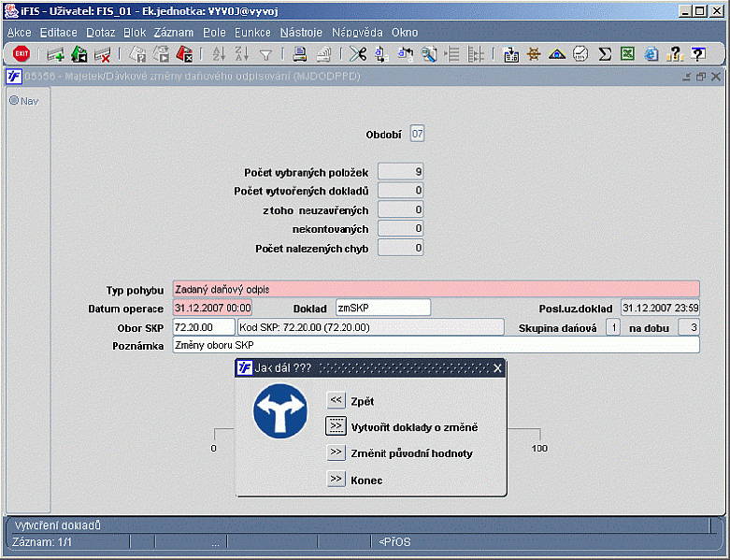Screen dimensions: 730x560
Task: Click the sort descending Z-A icon
Action: click(x=242, y=54)
